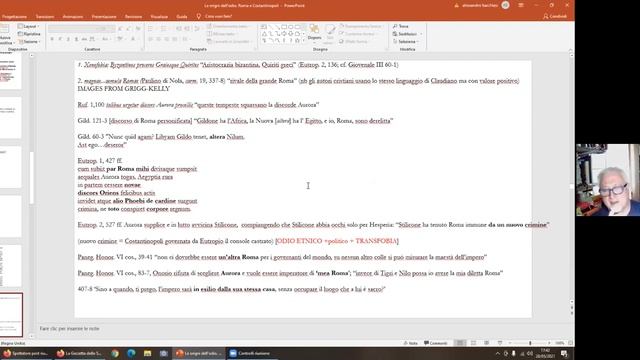Clear all formatting with the eraser icon
640x360 pixels.
(138, 29)
